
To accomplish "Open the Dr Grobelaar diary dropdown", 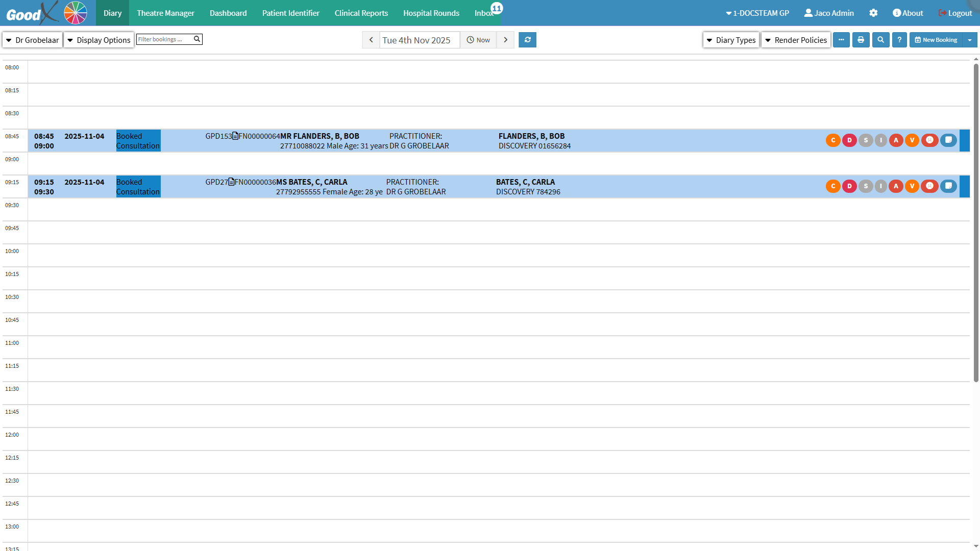I will click(33, 40).
